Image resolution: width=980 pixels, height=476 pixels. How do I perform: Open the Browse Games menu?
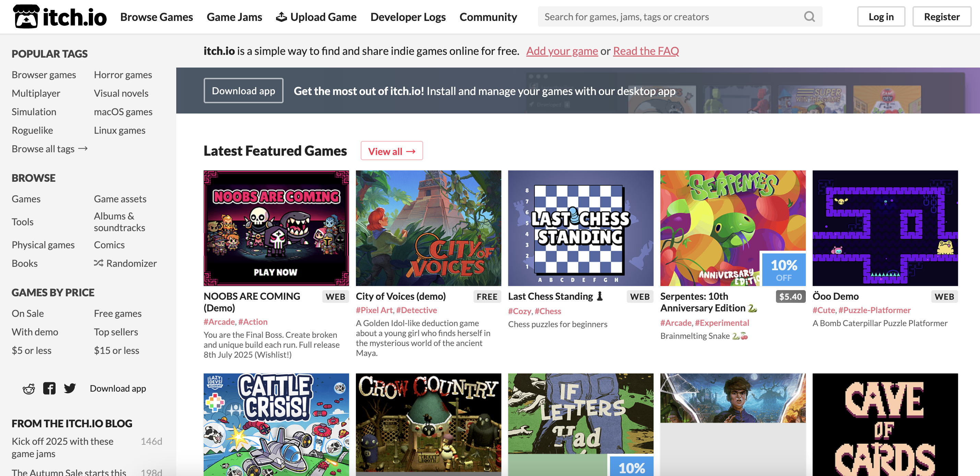coord(156,17)
